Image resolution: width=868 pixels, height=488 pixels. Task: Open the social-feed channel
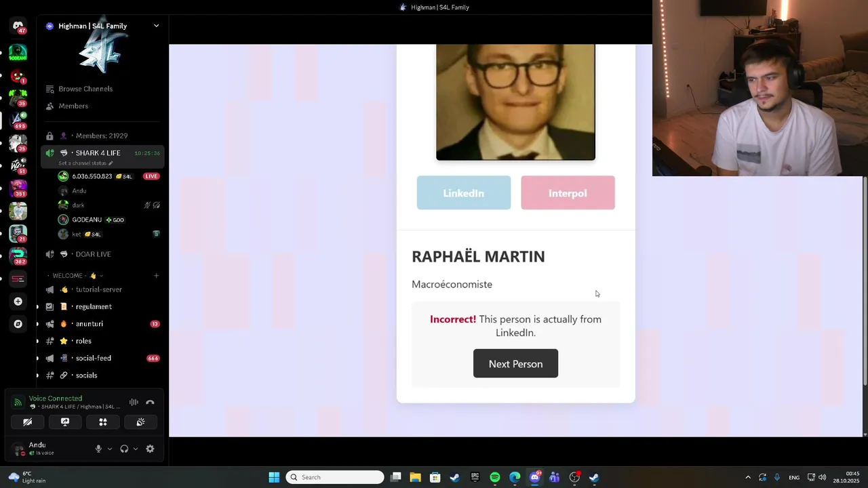click(x=102, y=358)
